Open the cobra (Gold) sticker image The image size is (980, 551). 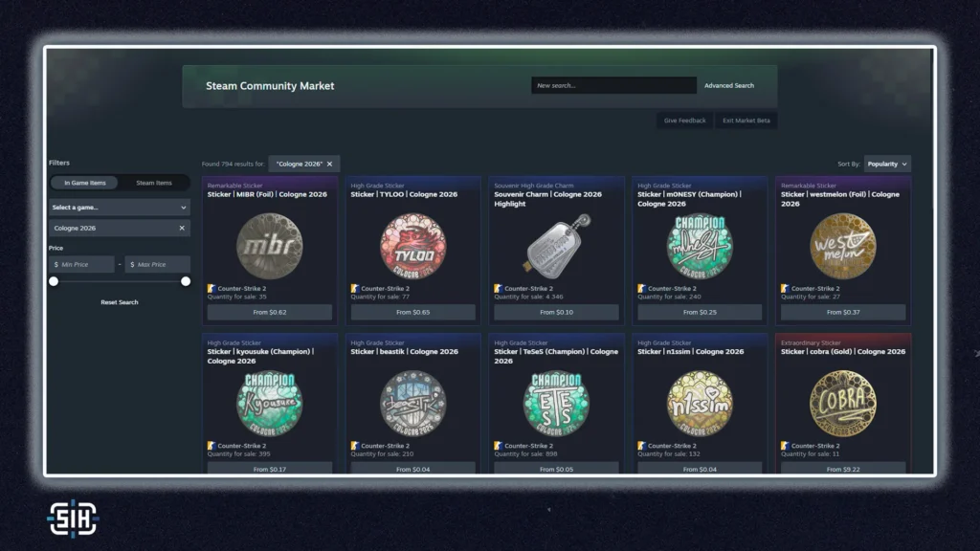click(x=842, y=403)
